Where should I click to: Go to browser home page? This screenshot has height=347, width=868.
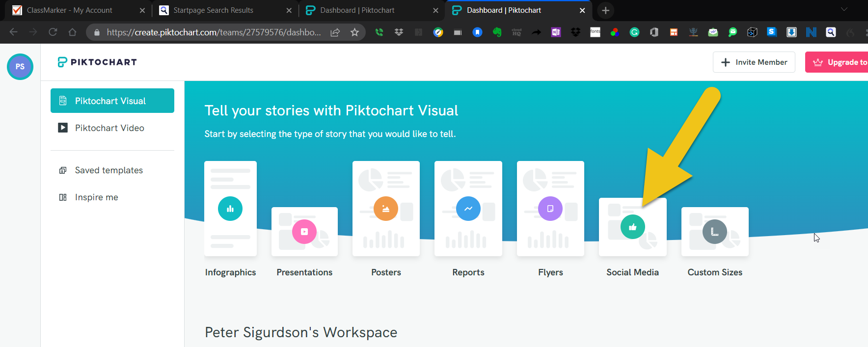(73, 32)
